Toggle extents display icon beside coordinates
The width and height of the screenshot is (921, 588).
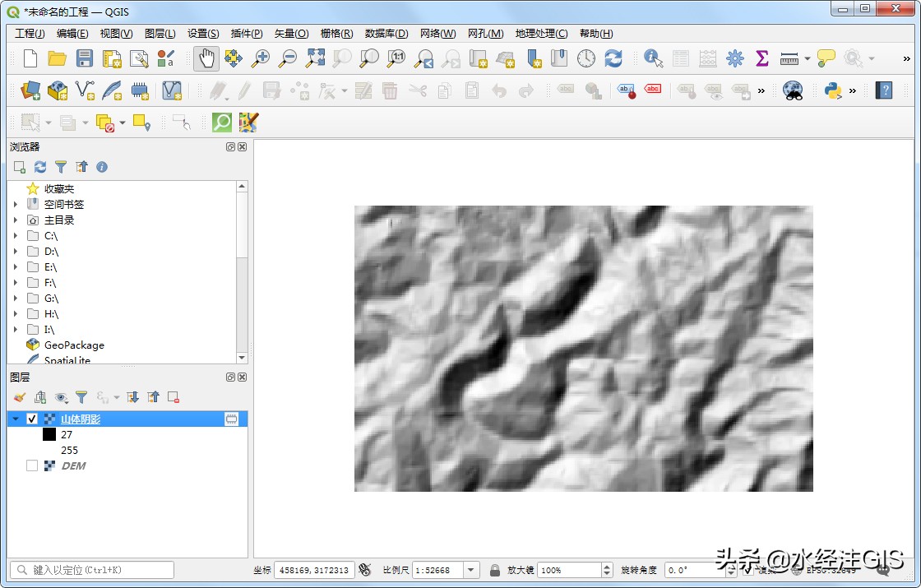(x=365, y=570)
